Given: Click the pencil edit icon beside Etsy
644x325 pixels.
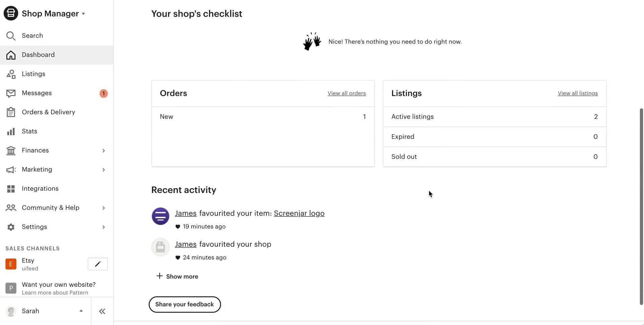Looking at the screenshot, I should (x=98, y=264).
